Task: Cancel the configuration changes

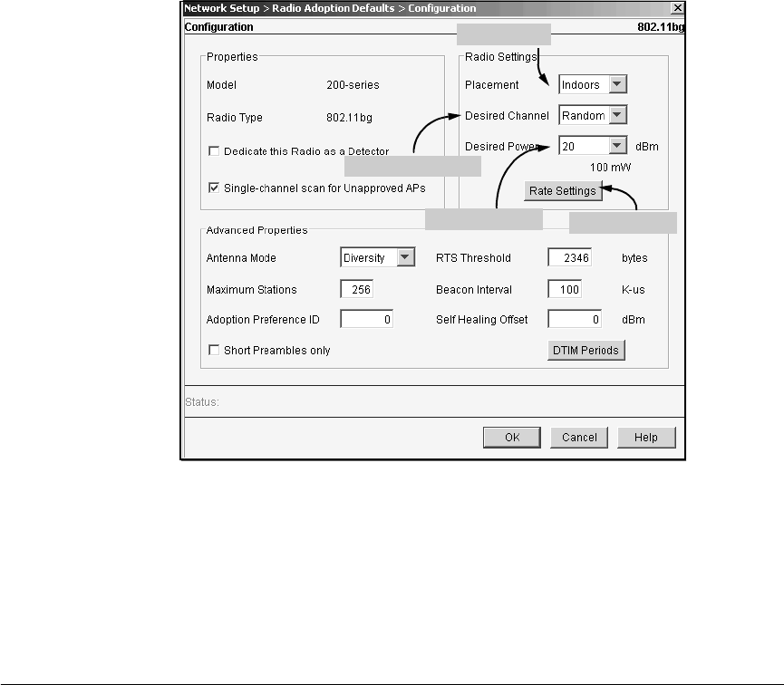Action: point(579,438)
